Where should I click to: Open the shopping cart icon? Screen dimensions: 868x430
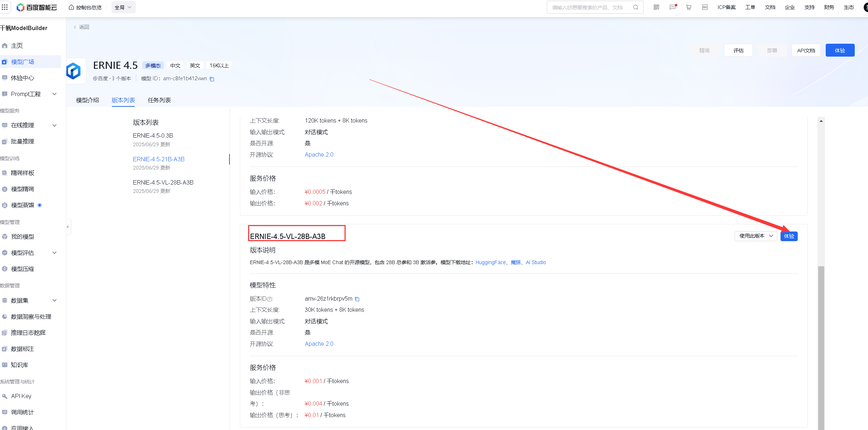[x=689, y=7]
